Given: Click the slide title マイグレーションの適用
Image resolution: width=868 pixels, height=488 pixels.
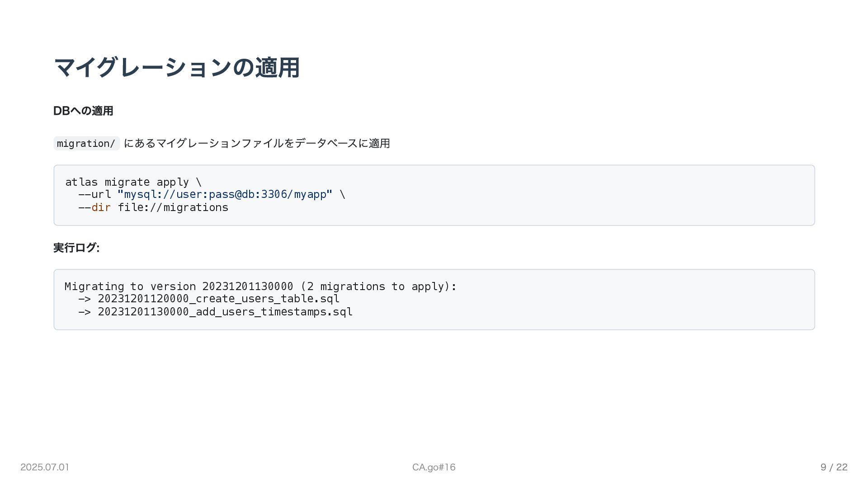Looking at the screenshot, I should coord(176,68).
